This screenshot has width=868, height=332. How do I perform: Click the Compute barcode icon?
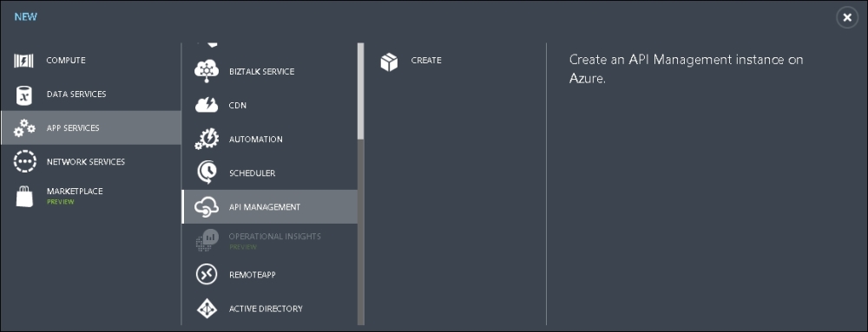[23, 60]
